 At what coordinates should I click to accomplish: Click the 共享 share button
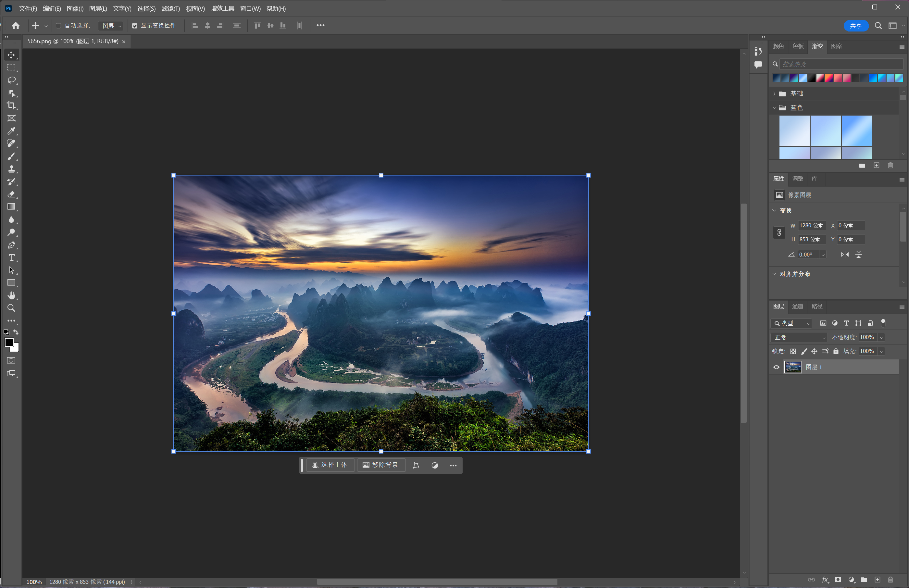[855, 26]
